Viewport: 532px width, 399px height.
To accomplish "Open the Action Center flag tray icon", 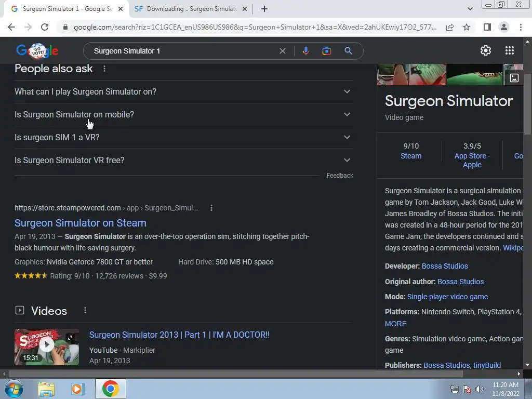I will coord(467,389).
